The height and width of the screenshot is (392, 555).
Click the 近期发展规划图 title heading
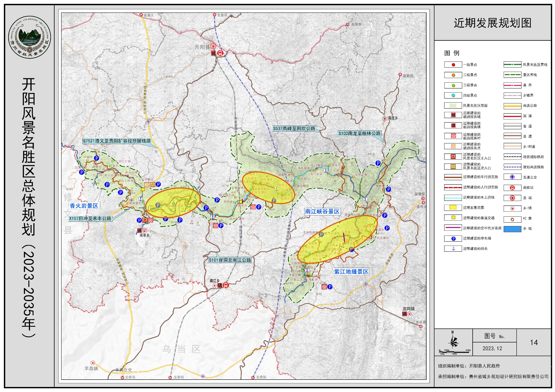(492, 23)
